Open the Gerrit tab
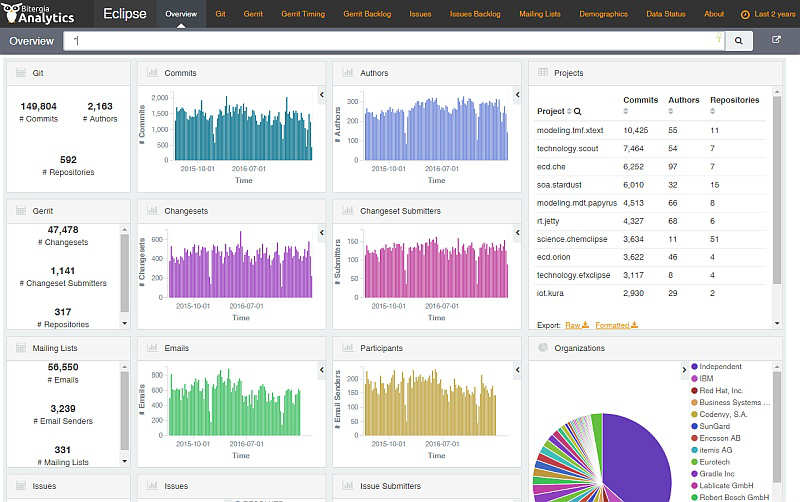 tap(253, 14)
